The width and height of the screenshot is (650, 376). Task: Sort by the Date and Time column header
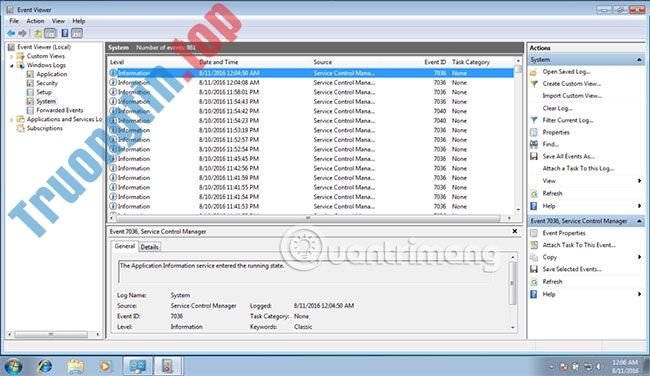(219, 62)
